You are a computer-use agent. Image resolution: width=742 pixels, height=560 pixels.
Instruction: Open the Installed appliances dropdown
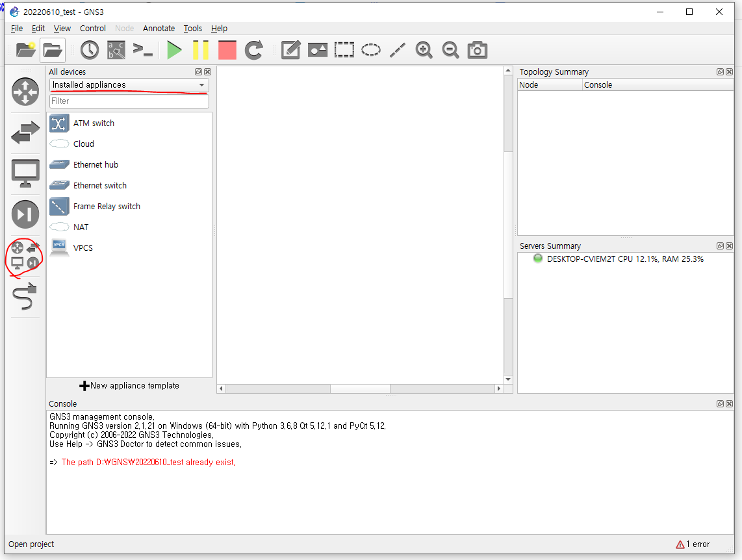tap(129, 84)
